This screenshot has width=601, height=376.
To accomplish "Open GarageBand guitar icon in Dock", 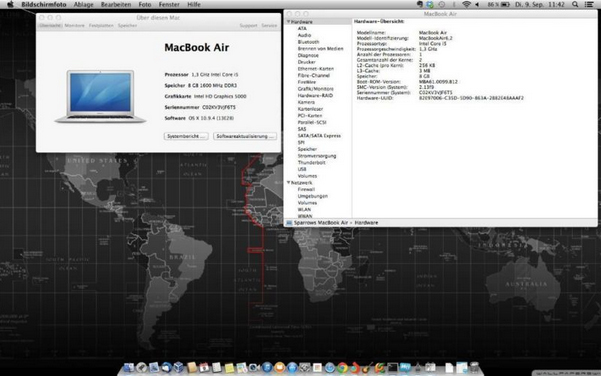I will pyautogui.click(x=367, y=368).
